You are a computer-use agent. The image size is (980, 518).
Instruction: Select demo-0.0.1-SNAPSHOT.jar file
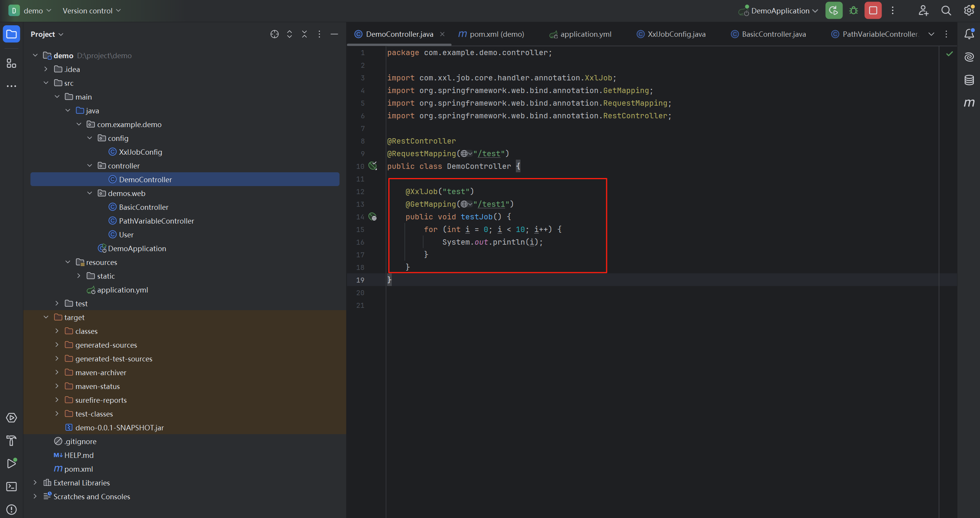click(119, 428)
